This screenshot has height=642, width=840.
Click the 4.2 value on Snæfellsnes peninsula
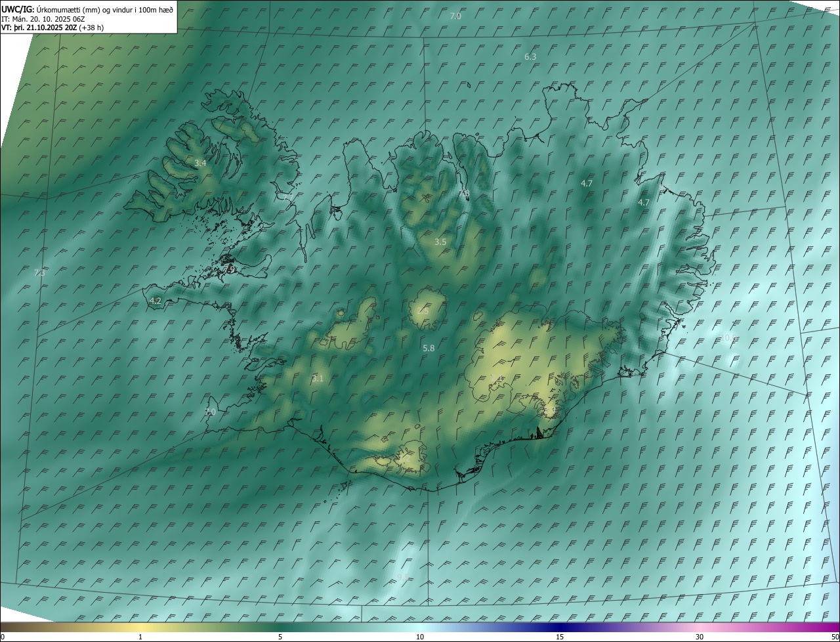156,301
